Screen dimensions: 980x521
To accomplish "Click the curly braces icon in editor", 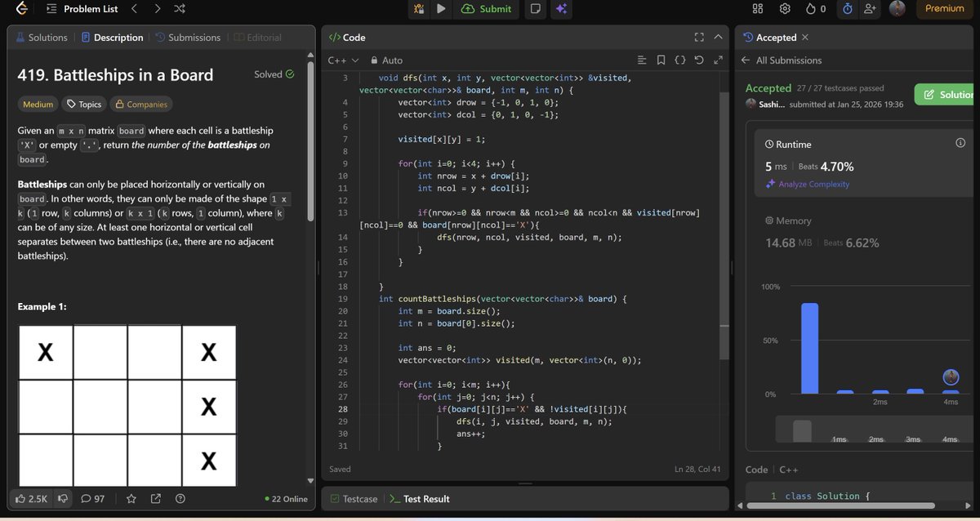I will pyautogui.click(x=679, y=60).
